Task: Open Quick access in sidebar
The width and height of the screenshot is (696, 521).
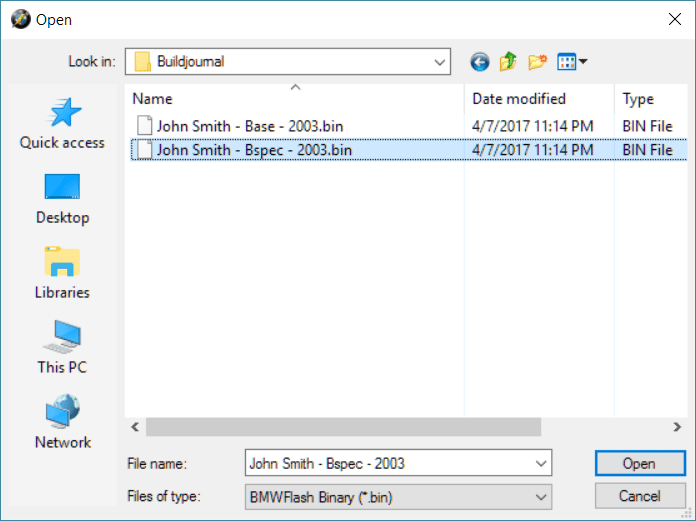Action: pyautogui.click(x=62, y=123)
